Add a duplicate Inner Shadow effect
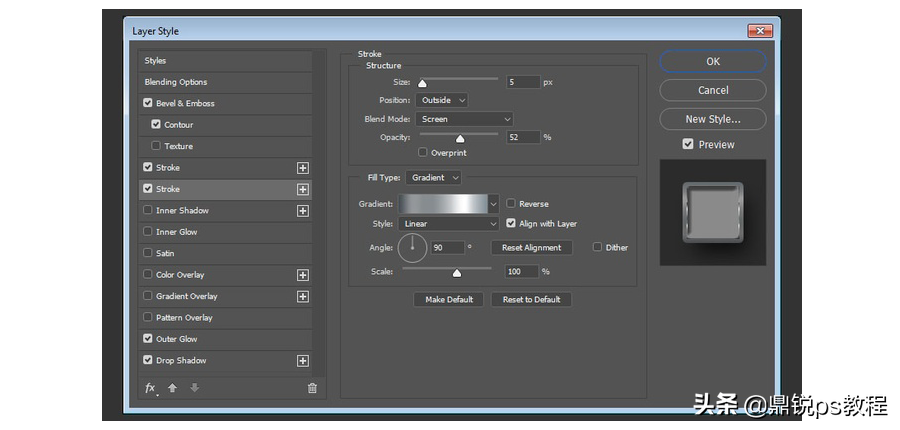 [302, 211]
